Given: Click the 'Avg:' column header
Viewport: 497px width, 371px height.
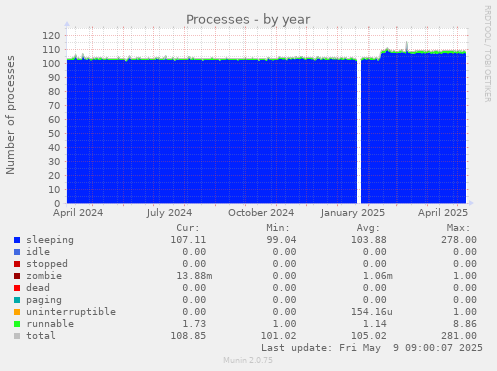Looking at the screenshot, I should click(x=368, y=228).
